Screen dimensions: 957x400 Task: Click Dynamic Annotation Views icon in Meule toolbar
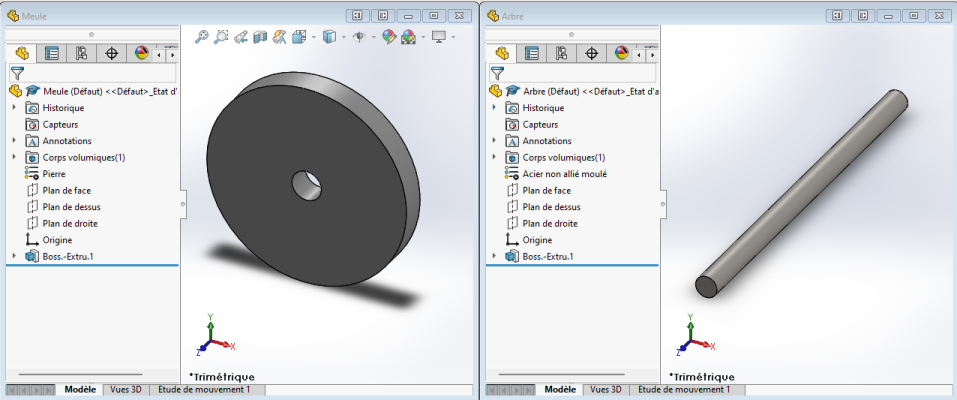tap(280, 37)
